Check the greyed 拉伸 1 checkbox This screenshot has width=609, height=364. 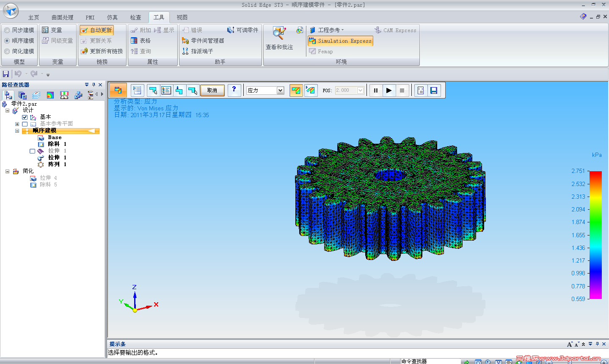32,151
